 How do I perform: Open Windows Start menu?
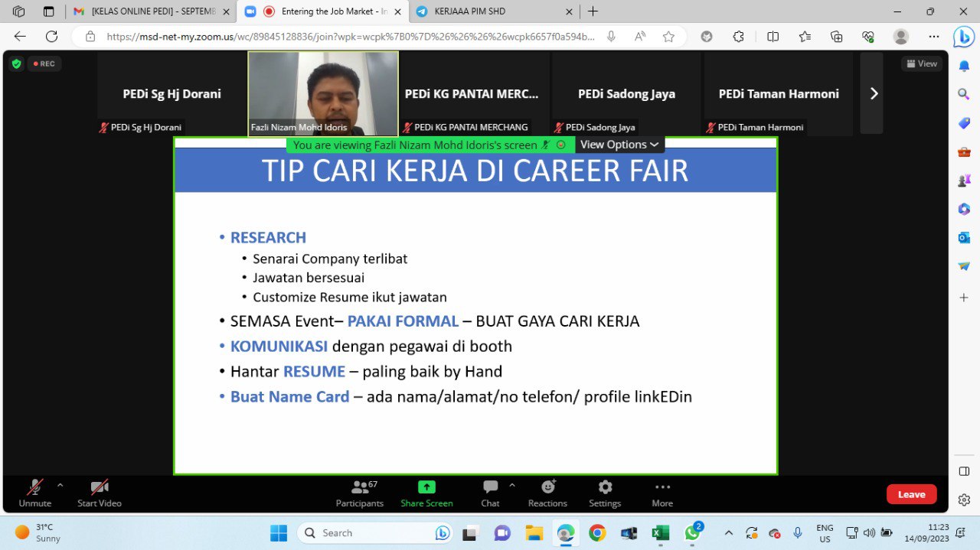pos(279,532)
